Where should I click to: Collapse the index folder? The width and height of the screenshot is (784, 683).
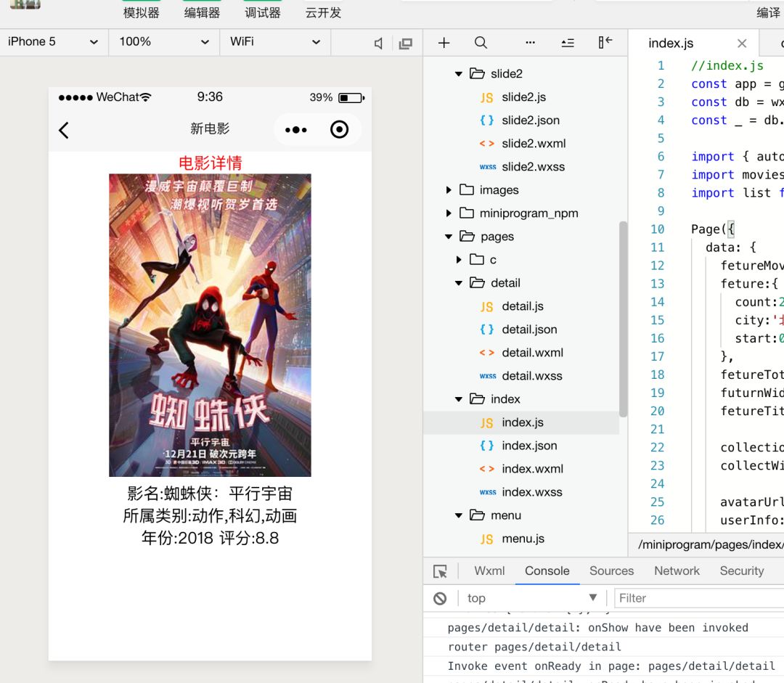coord(459,399)
